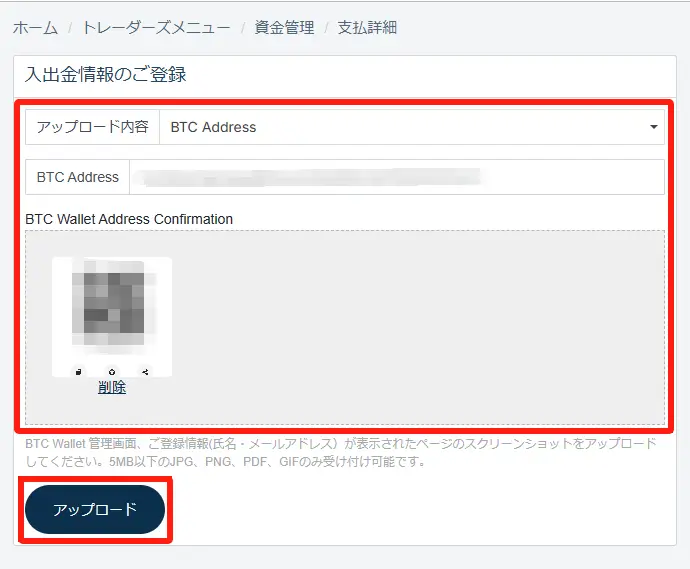
Task: Click the 入出金情報のご登録 panel title
Action: point(106,74)
